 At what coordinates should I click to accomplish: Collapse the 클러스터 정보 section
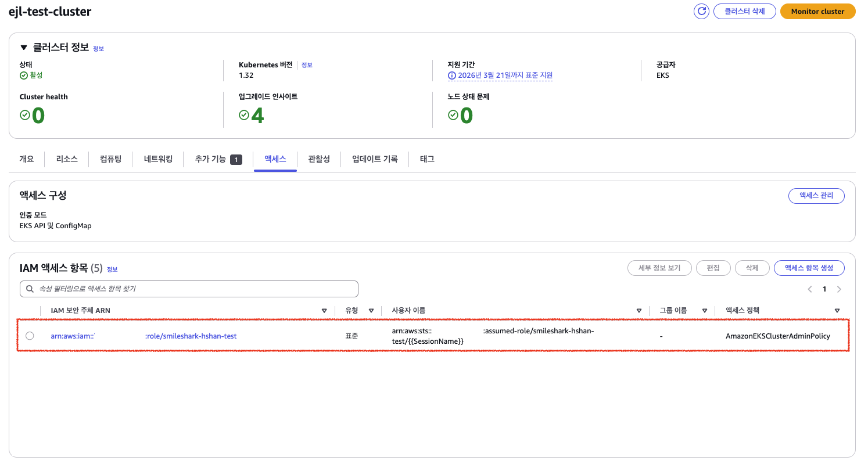24,48
